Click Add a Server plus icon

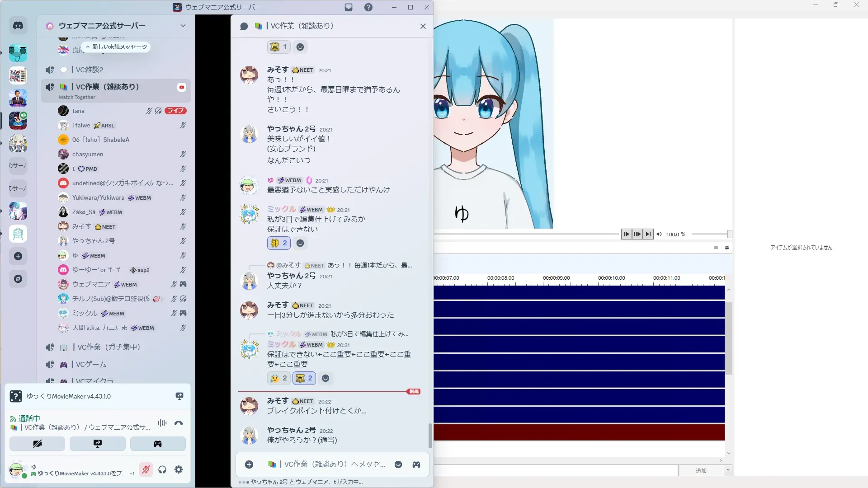click(18, 256)
